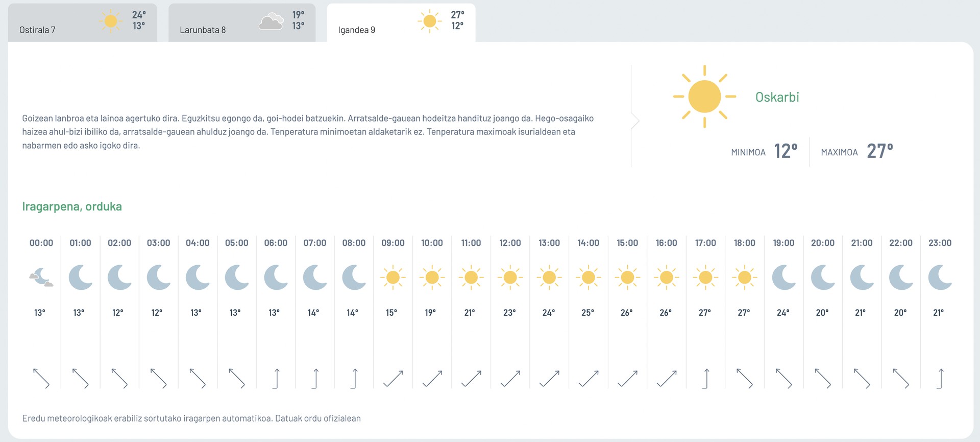
Task: Click the cloudy moon icon at 00:00
Action: coord(41,277)
